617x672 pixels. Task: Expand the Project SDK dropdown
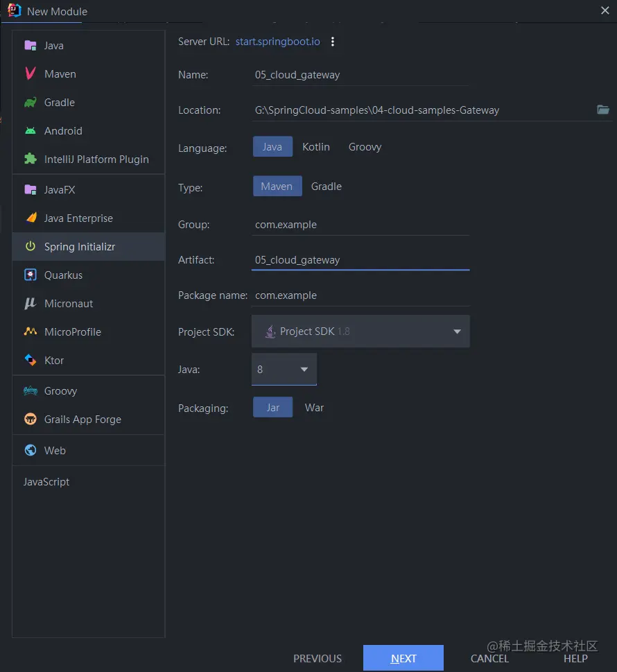(x=457, y=331)
